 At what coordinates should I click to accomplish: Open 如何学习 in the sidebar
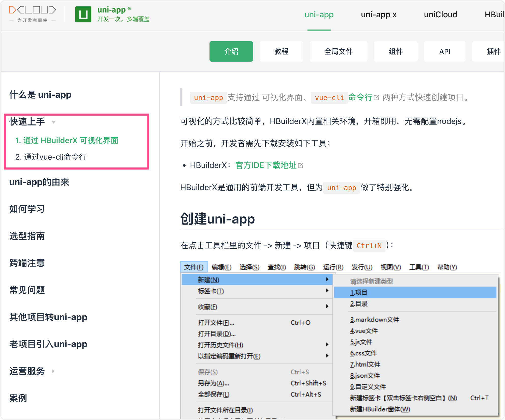(x=27, y=209)
